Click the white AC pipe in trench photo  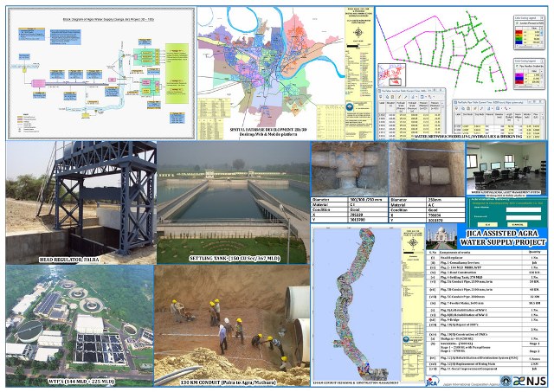pos(427,169)
